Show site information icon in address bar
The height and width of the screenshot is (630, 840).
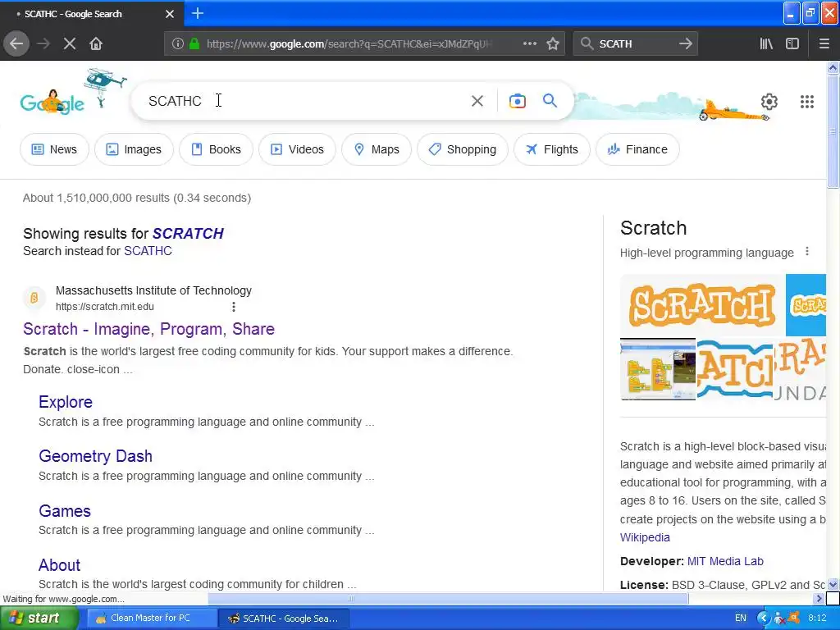178,43
